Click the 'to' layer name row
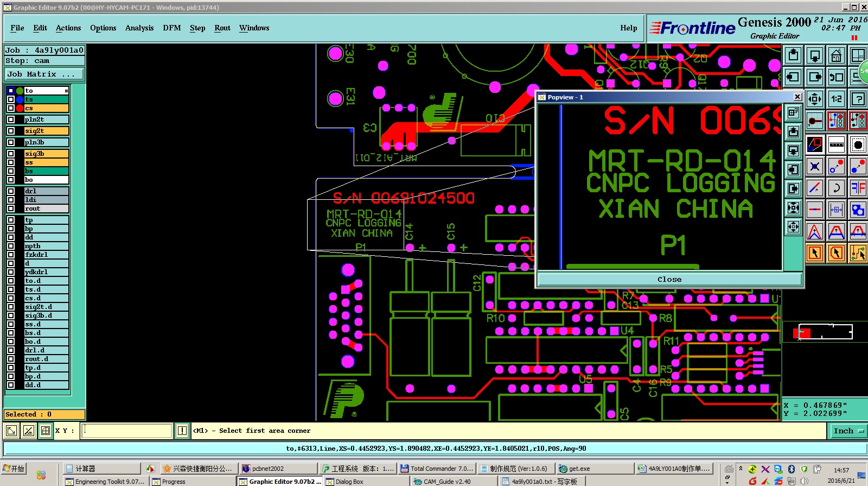 click(x=46, y=91)
